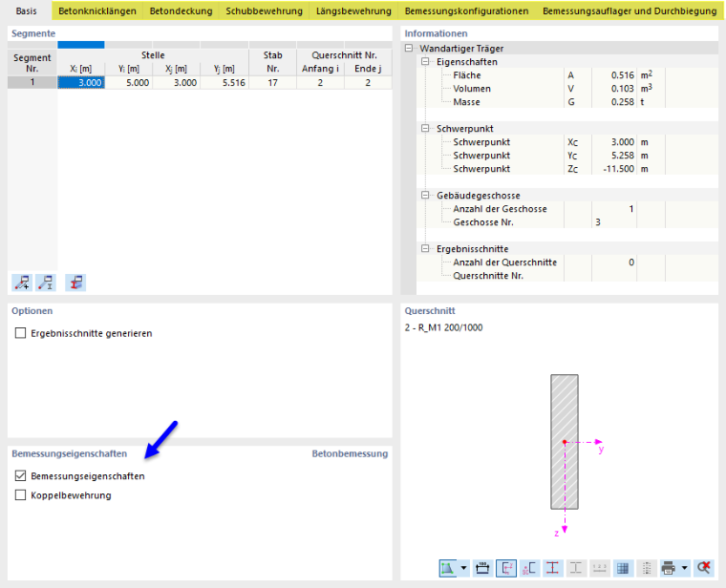Click the Betonbemessung label
The image size is (726, 588).
[x=350, y=453]
